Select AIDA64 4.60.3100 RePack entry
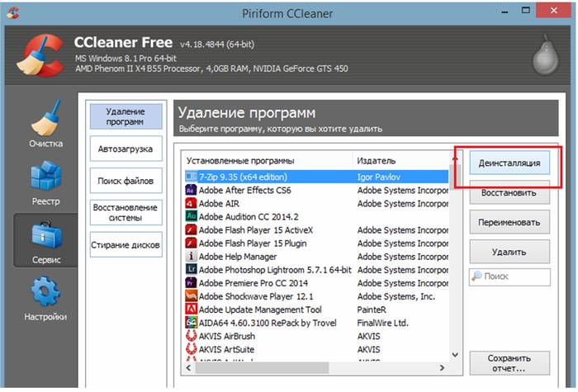 [316, 323]
